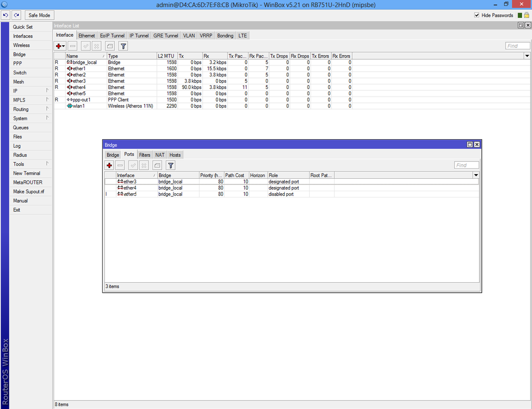Click the Add interface plus icon
This screenshot has height=409, width=532.
58,46
